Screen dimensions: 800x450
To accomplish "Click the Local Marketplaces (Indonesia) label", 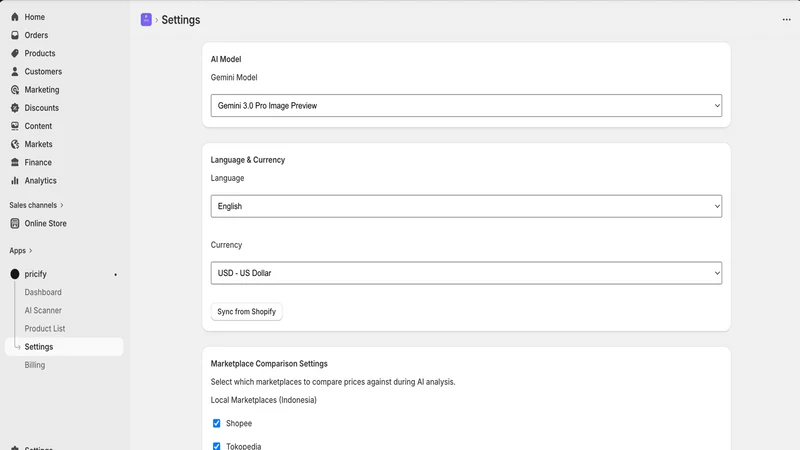I will [x=263, y=400].
